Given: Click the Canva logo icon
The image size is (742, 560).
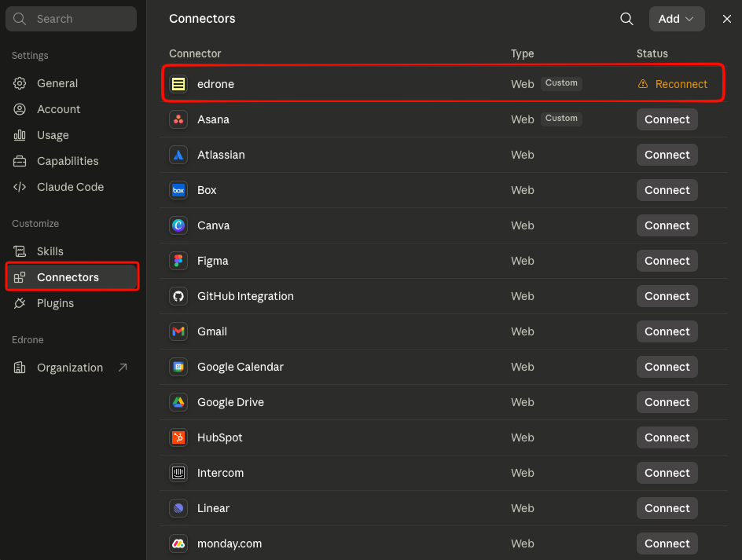Looking at the screenshot, I should tap(178, 225).
